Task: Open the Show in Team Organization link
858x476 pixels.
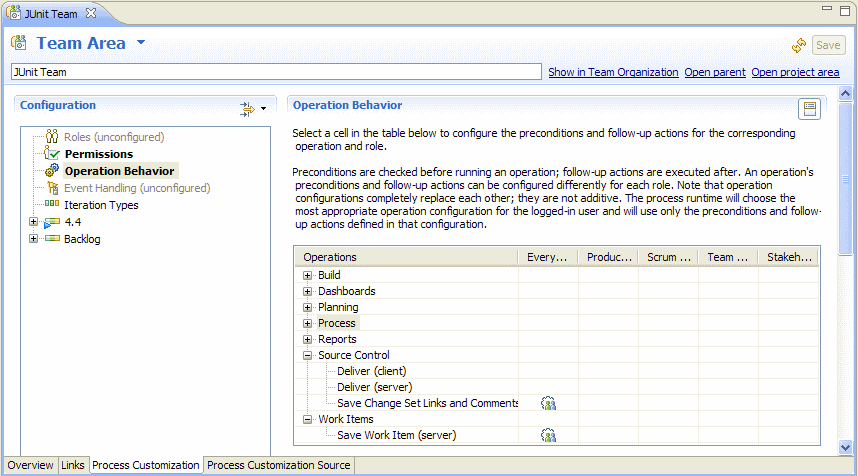Action: [613, 72]
